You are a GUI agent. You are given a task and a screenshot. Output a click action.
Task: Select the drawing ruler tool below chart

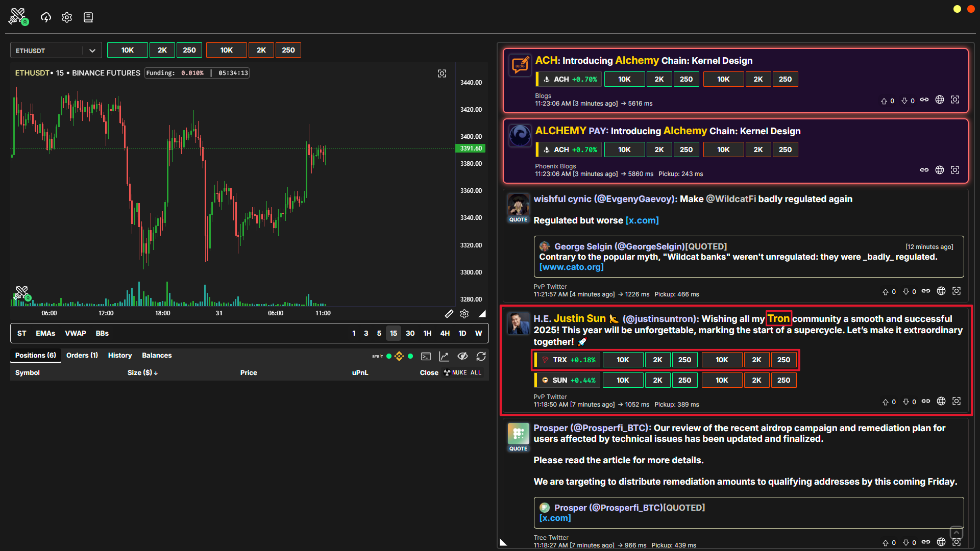coord(449,313)
